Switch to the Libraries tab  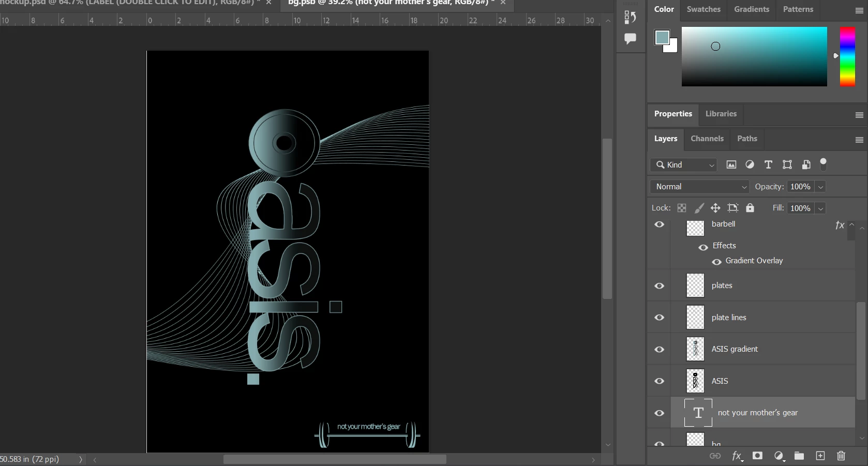tap(721, 114)
